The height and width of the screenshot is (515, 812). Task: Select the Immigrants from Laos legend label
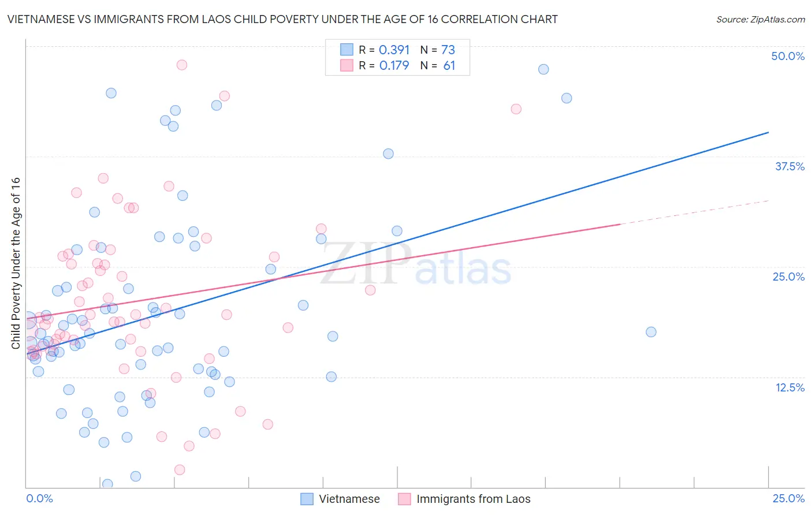coord(474,499)
